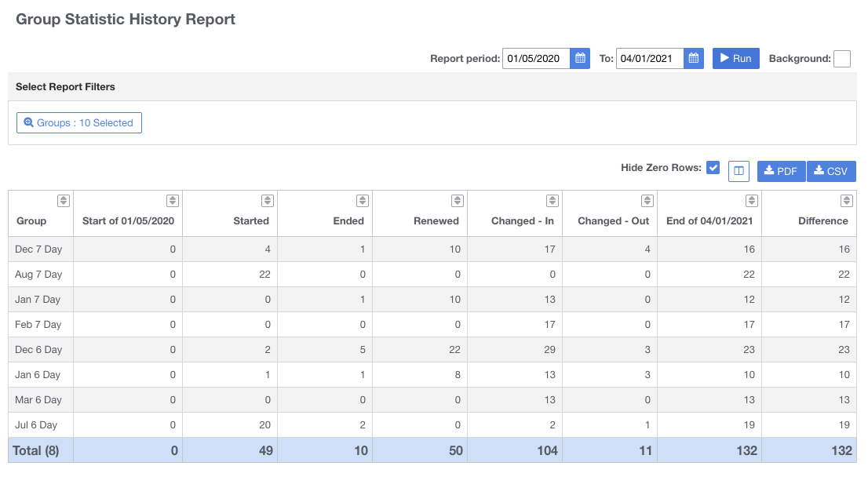This screenshot has height=477, width=868.
Task: Sort by End of 04/01/2021 column
Action: click(752, 201)
